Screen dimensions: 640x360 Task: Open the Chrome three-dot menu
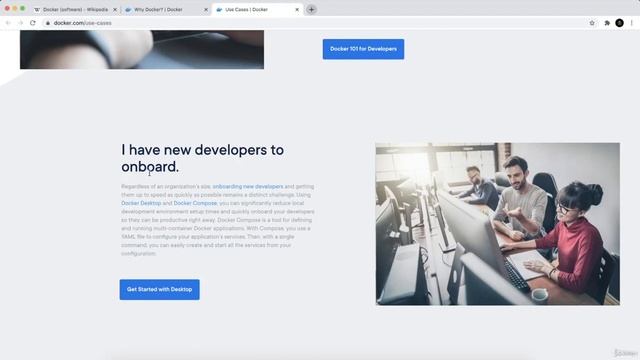click(631, 23)
